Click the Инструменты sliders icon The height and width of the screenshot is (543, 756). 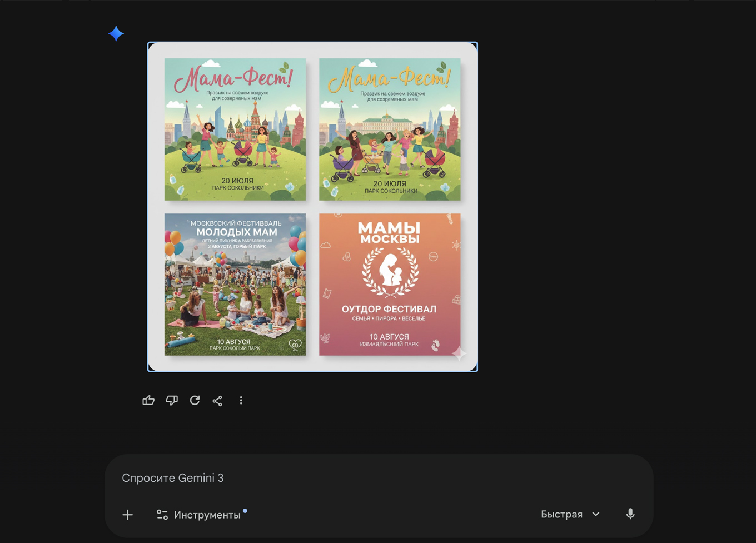[x=162, y=514]
